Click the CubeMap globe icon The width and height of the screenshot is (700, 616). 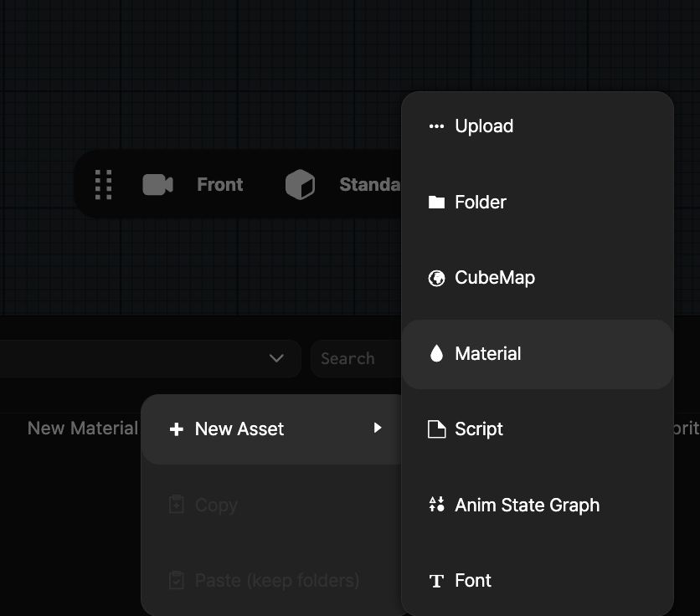436,278
